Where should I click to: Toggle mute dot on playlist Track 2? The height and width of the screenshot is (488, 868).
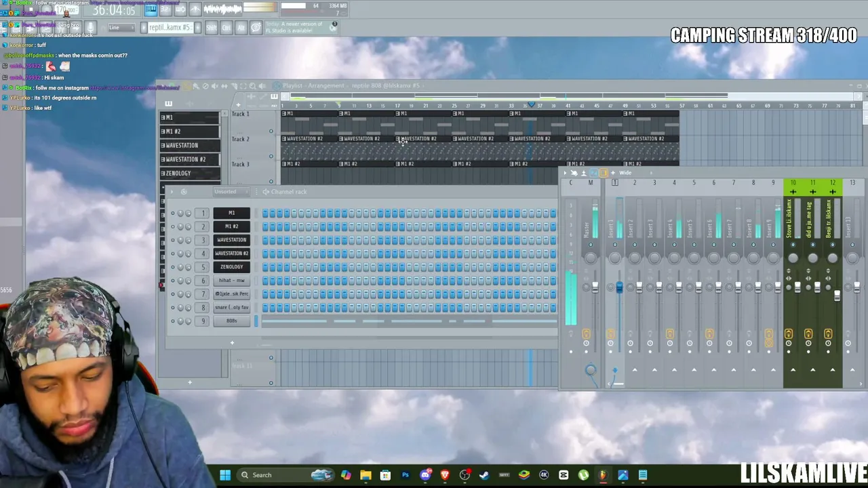tap(271, 157)
